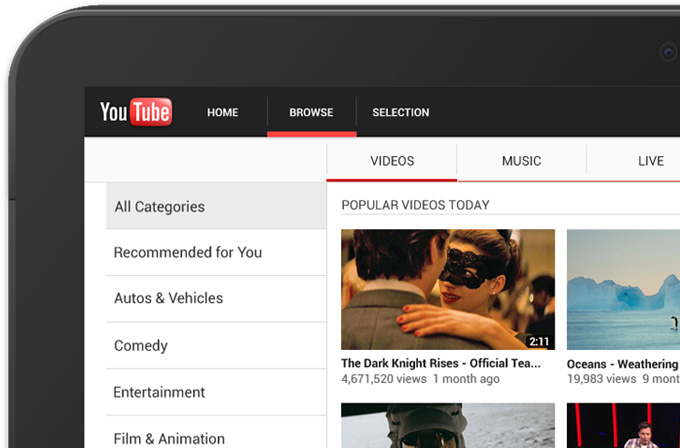Open the Entertainment category
The height and width of the screenshot is (448, 680).
tap(216, 392)
